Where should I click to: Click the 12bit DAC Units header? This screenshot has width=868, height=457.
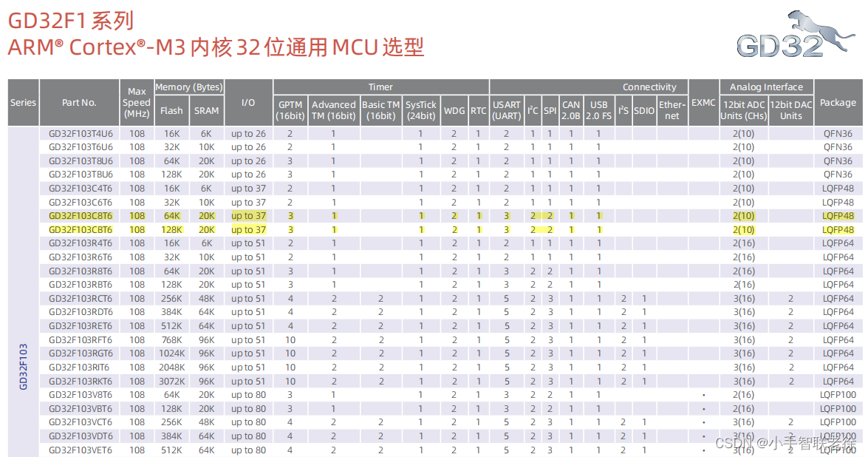(791, 110)
